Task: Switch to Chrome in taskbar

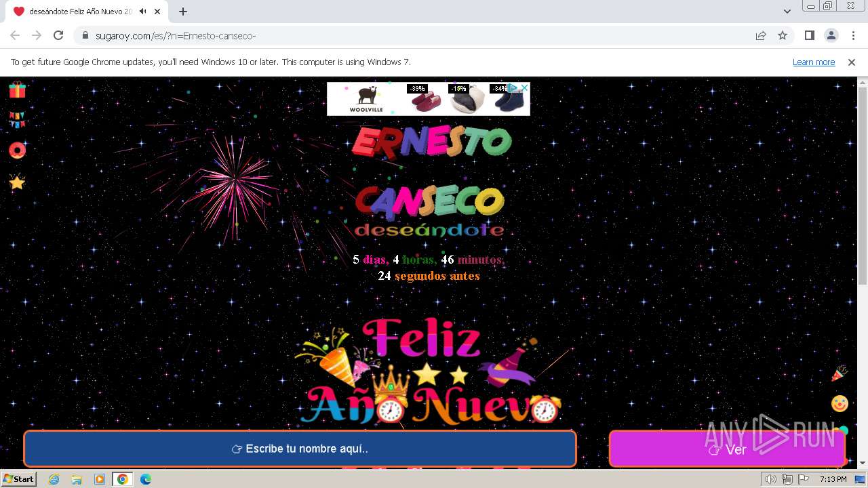Action: 123,479
